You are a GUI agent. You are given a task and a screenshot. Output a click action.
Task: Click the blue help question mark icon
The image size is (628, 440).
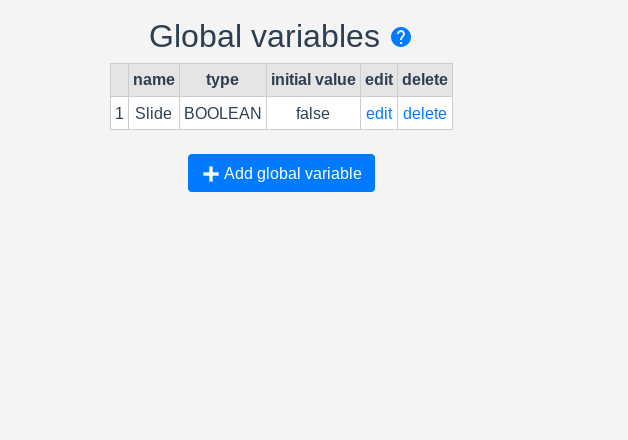(401, 37)
